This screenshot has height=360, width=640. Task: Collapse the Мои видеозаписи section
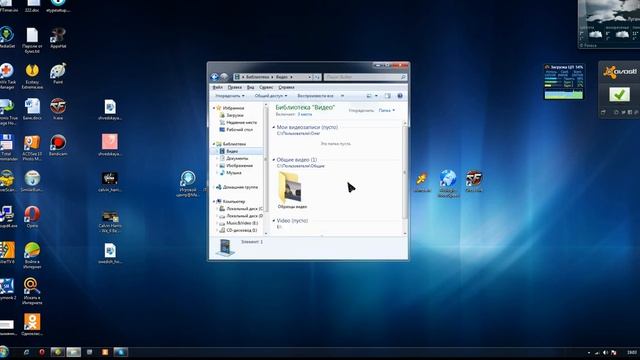tap(274, 127)
